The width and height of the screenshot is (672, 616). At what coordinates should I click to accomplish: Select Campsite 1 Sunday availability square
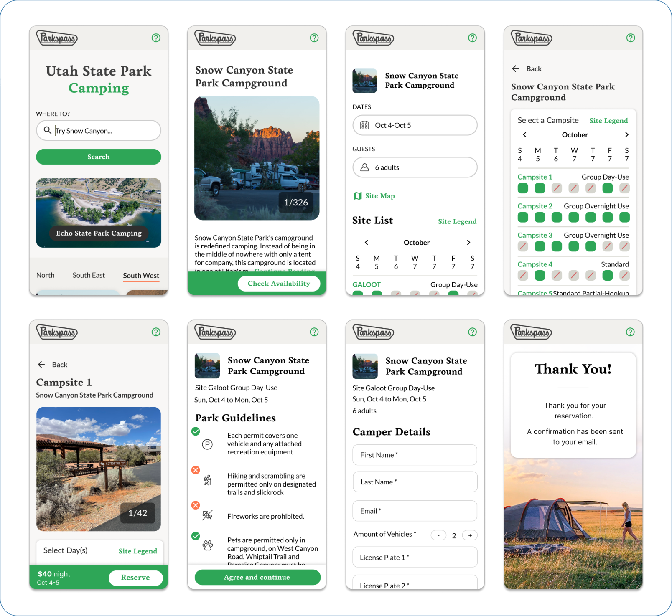coord(523,188)
